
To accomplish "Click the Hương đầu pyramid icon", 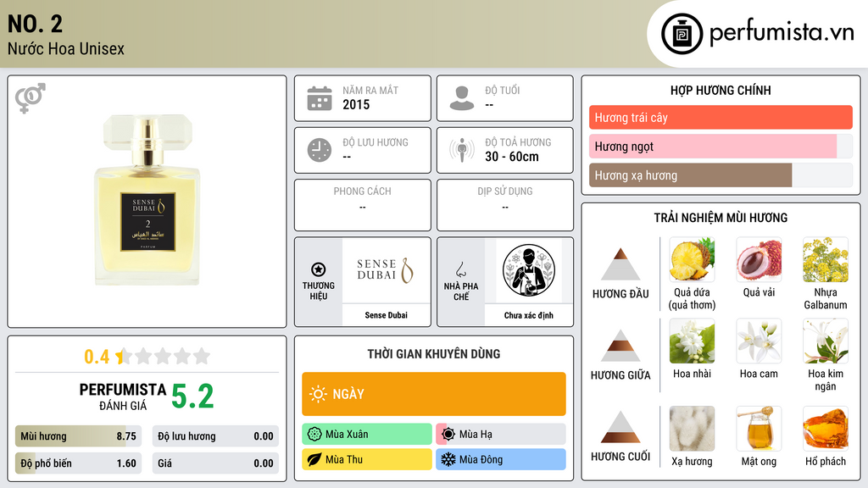I will pos(620,264).
